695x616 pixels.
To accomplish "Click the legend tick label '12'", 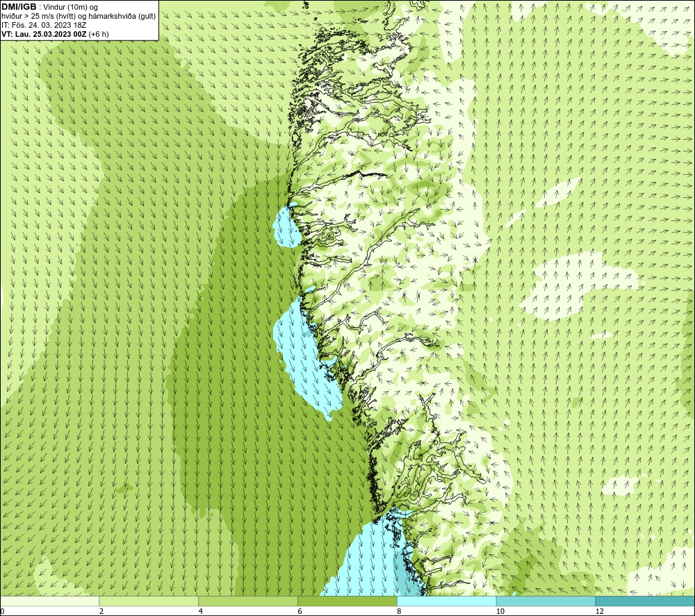I will coord(599,611).
